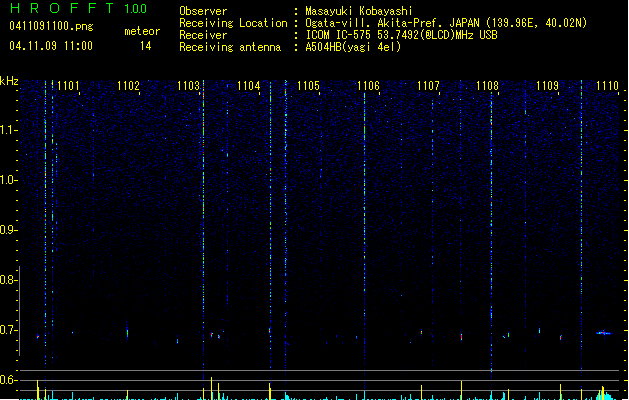Click the 1107 time marker
This screenshot has width=629, height=400.
[428, 86]
